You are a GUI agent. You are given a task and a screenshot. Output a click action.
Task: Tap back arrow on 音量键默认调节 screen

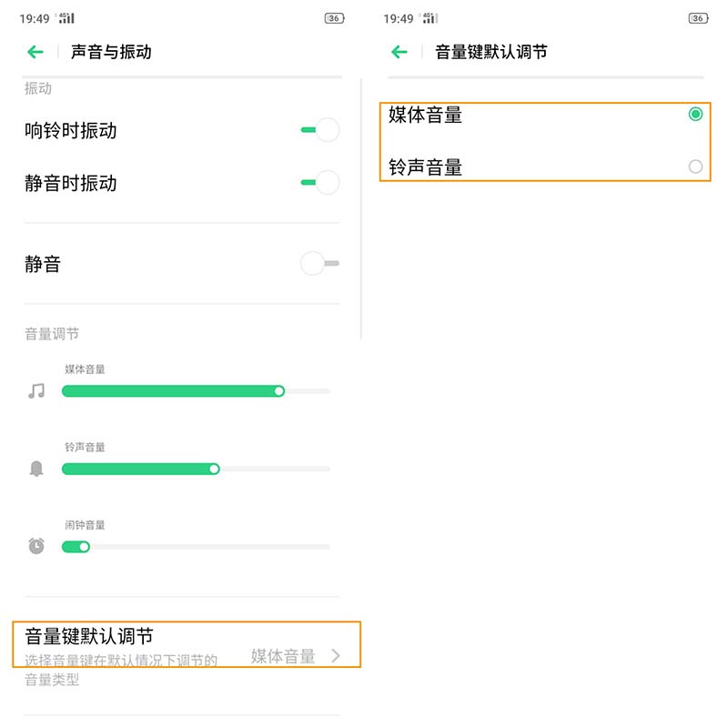click(x=399, y=52)
